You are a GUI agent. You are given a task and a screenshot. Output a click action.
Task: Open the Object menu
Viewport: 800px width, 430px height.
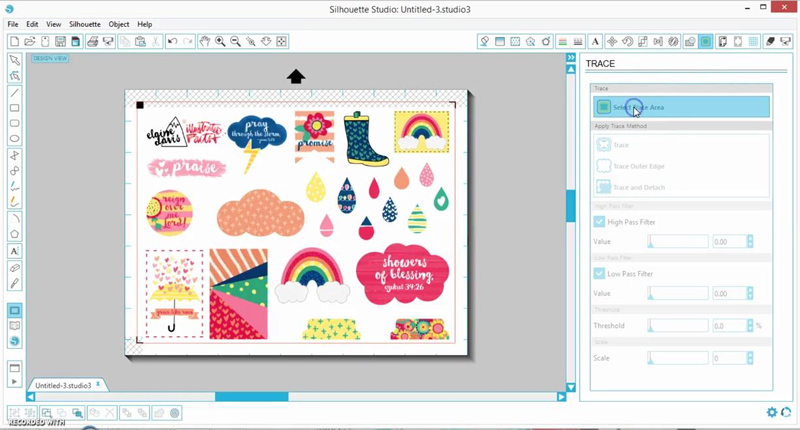pos(119,24)
